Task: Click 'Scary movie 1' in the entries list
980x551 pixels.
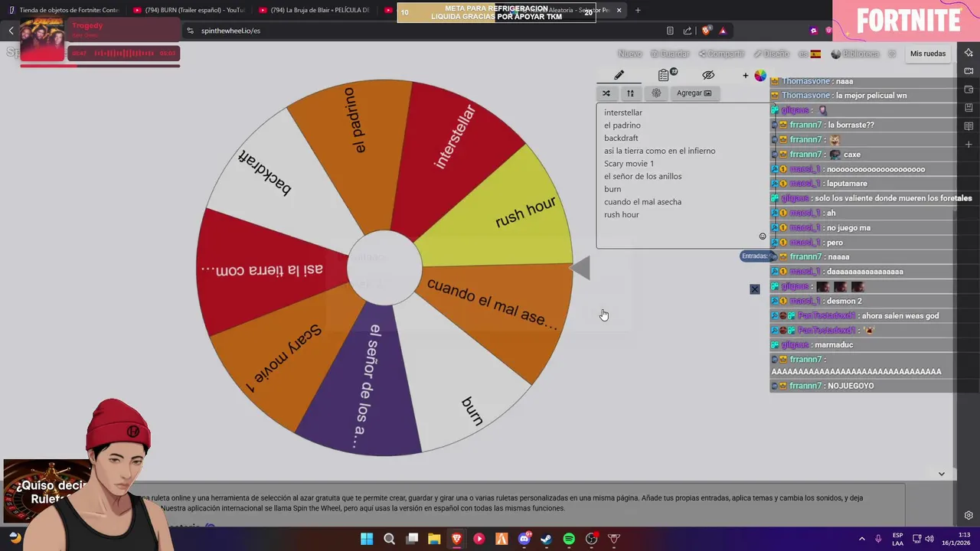Action: click(629, 164)
